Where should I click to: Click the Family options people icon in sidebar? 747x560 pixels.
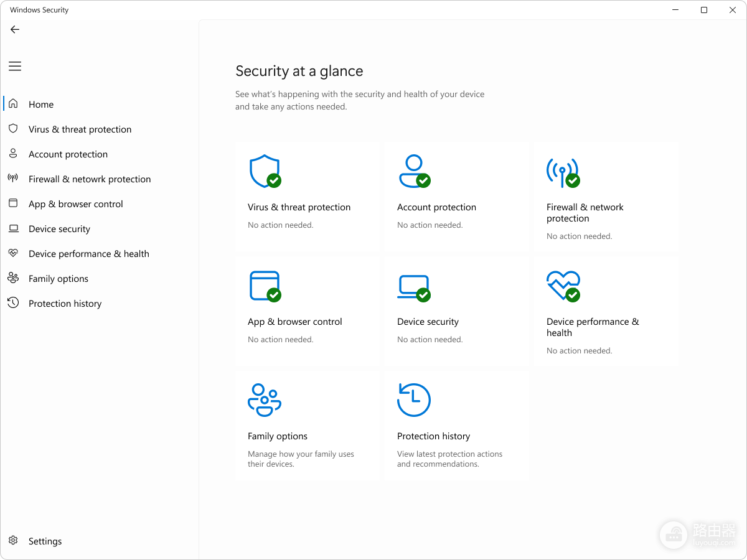(13, 278)
